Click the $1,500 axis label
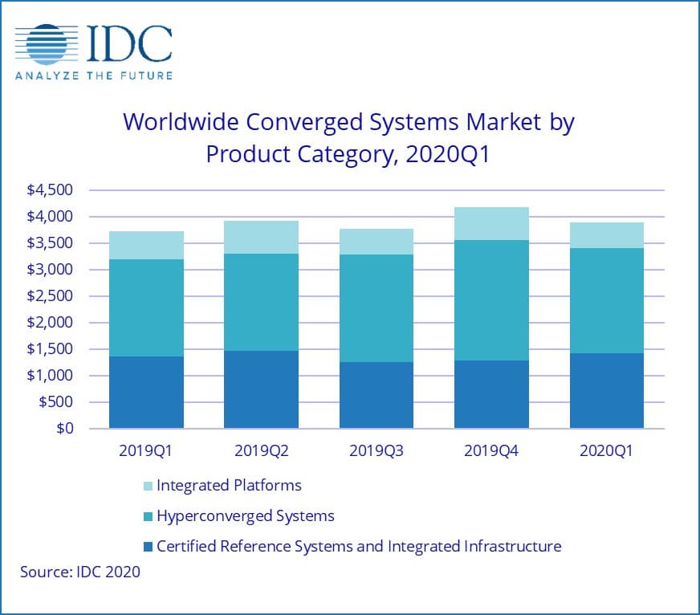 pyautogui.click(x=50, y=349)
